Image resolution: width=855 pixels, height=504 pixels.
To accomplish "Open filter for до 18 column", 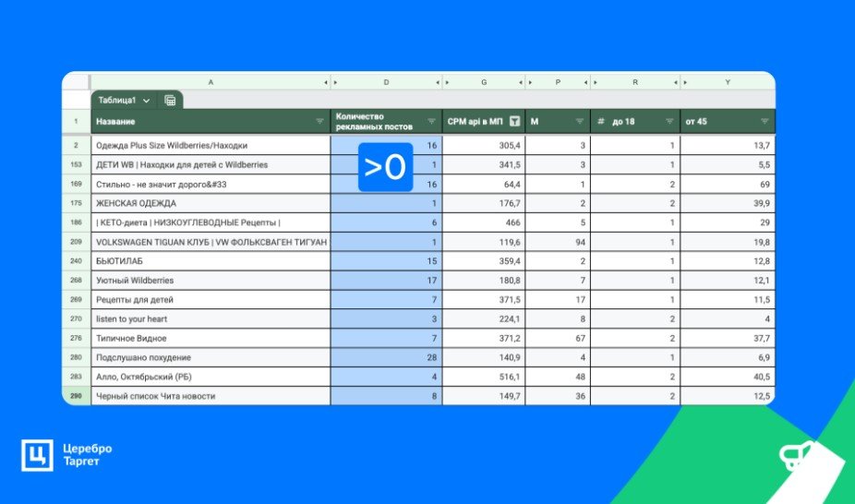I will coord(669,122).
